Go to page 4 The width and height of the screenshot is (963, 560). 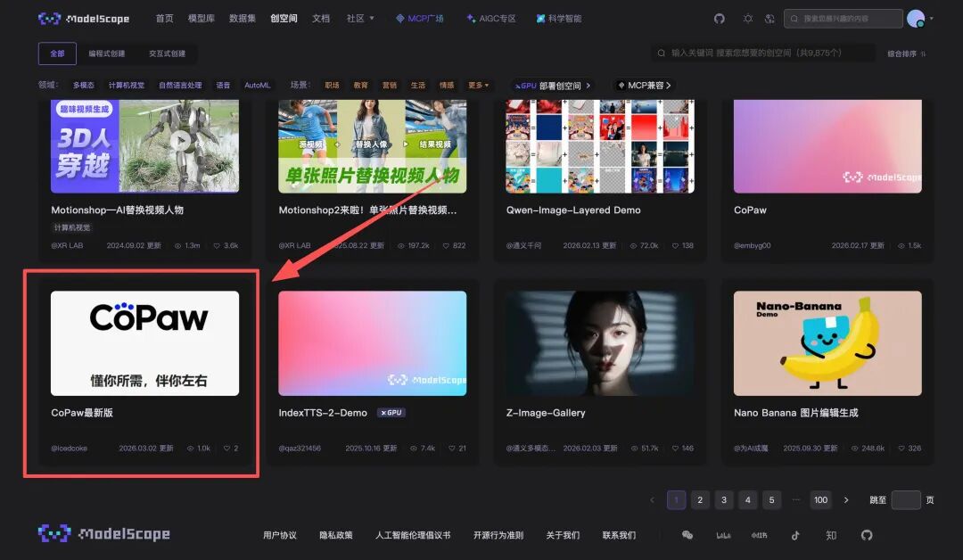click(747, 500)
